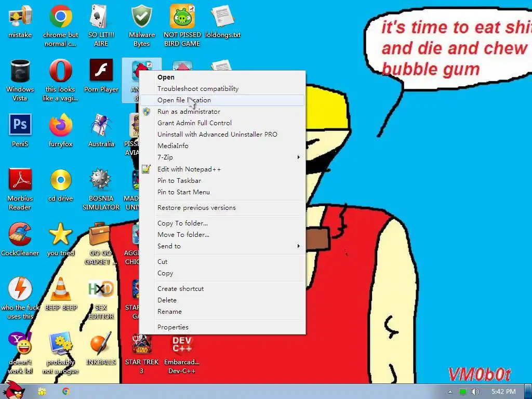
Task: Choose 'Open' in the context menu
Action: (222, 77)
